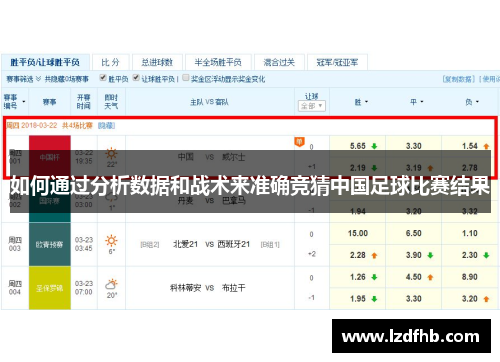Click the 03-23 03:45 kickoff time
The width and height of the screenshot is (500, 362).
84,244
